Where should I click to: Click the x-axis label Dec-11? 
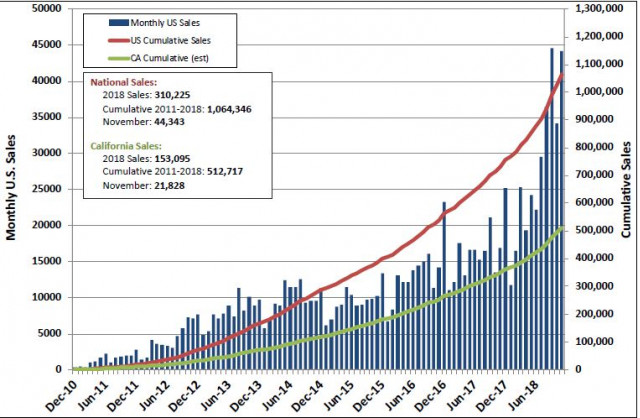click(x=123, y=396)
